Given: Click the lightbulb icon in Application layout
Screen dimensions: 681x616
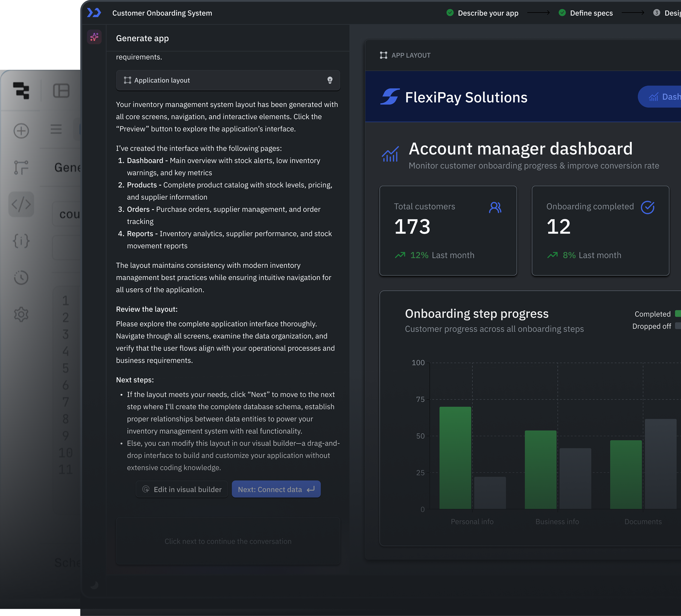Looking at the screenshot, I should (x=330, y=80).
